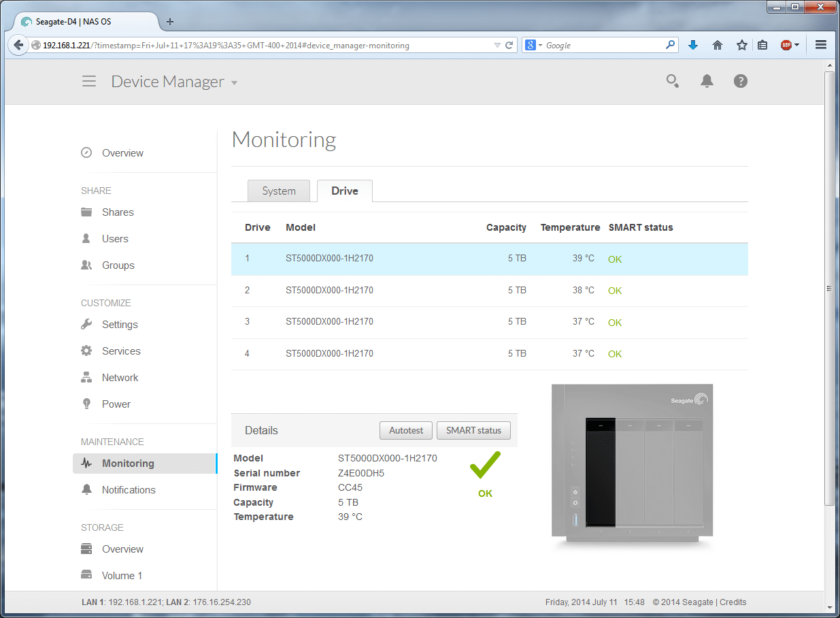Screen dimensions: 840x618
Task: Open Volume 1 in the sidebar
Action: [122, 576]
